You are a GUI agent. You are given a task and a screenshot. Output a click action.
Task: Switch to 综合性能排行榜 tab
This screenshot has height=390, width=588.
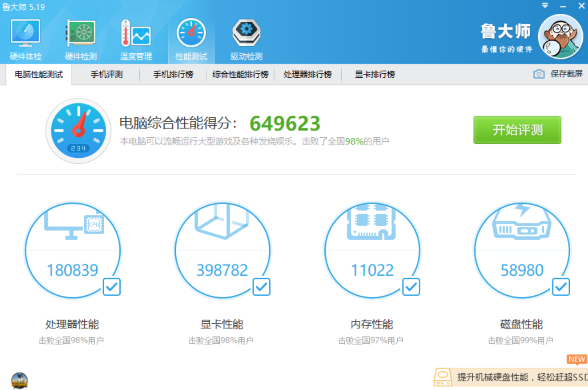tap(241, 74)
